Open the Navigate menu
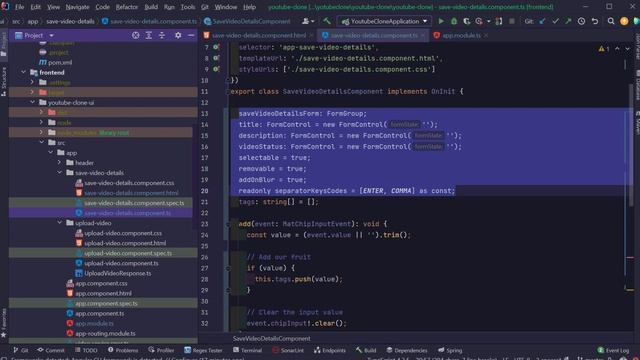Viewport: 640px width, 360px height. tap(77, 7)
